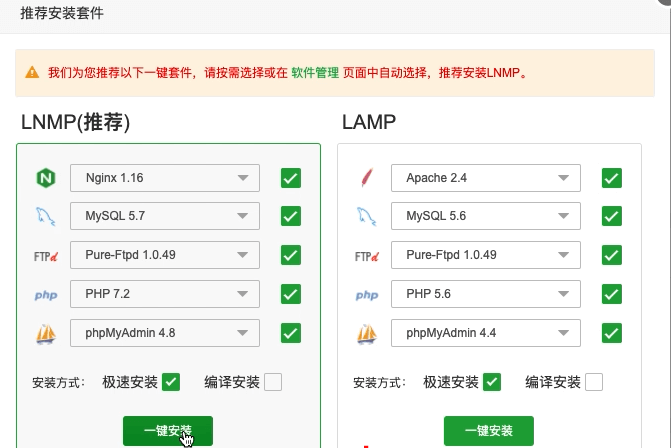671x448 pixels.
Task: Click the LAMP heading
Action: point(369,122)
